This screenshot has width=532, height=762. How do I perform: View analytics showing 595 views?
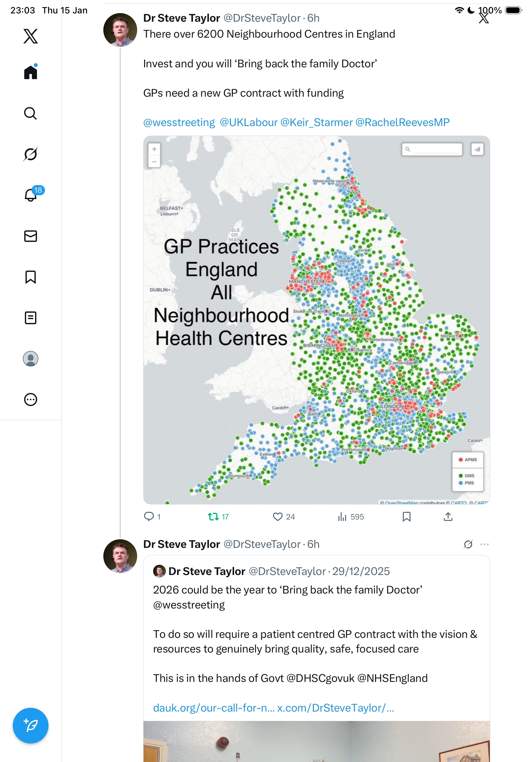point(342,516)
